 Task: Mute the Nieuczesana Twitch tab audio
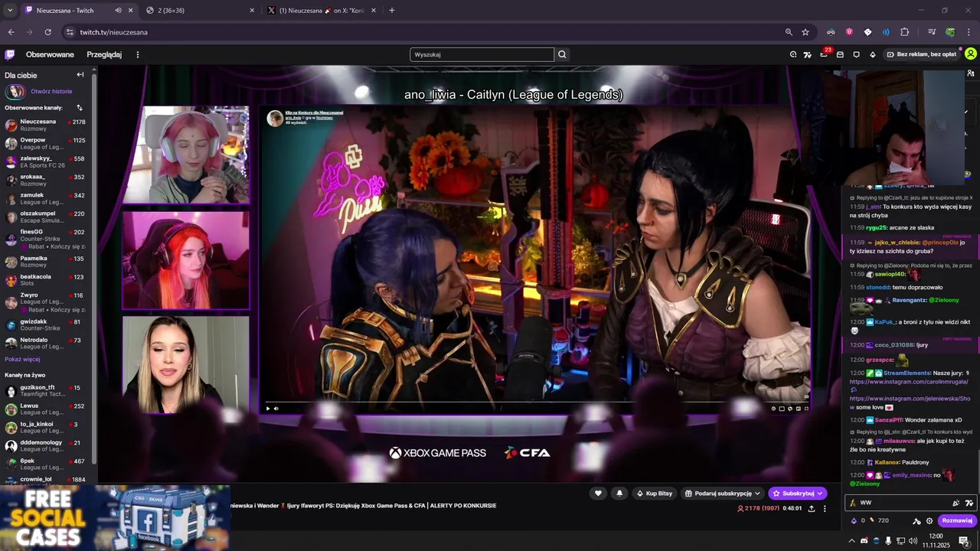pos(118,11)
